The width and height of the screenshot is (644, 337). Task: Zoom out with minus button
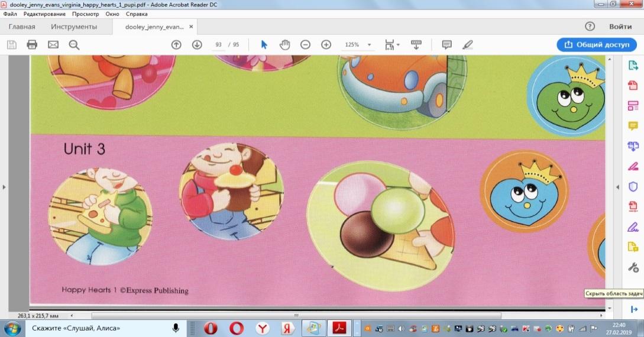[x=305, y=44]
